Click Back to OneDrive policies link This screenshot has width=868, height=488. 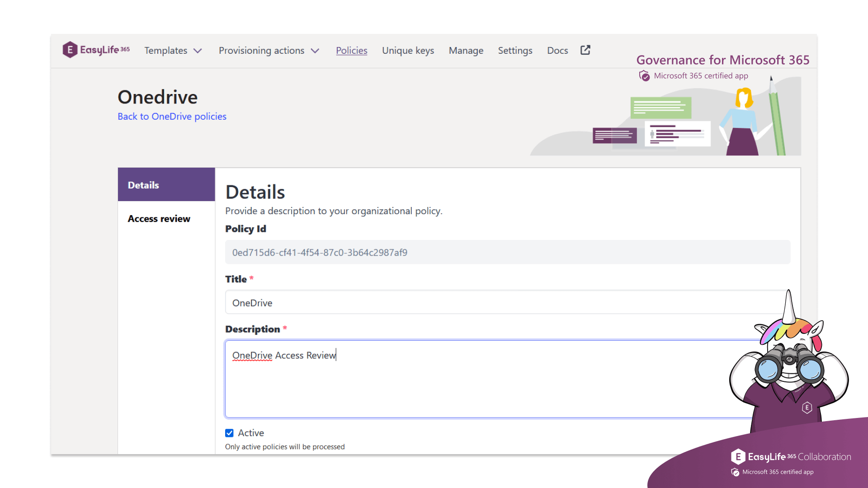pos(172,116)
